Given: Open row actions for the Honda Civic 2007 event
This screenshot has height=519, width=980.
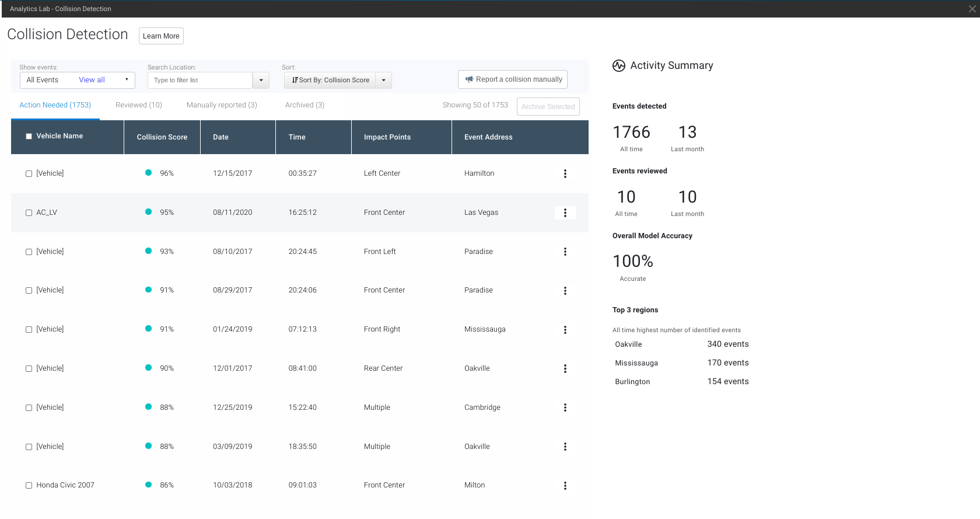Looking at the screenshot, I should (565, 486).
